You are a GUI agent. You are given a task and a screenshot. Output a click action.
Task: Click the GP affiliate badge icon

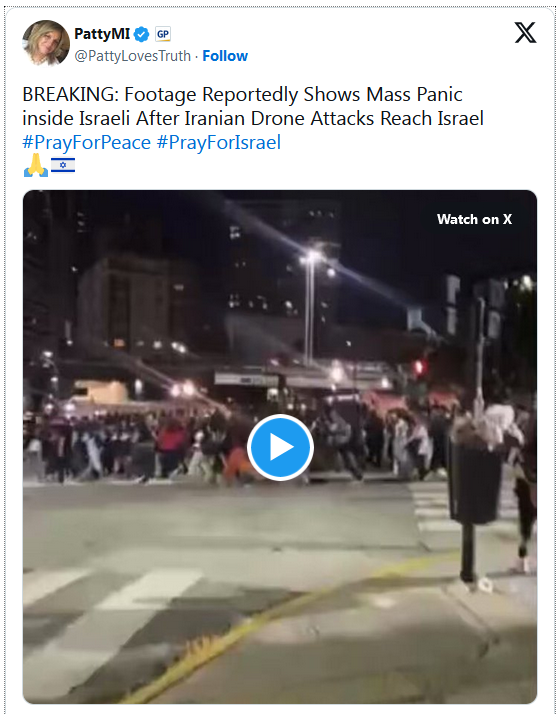coord(163,34)
